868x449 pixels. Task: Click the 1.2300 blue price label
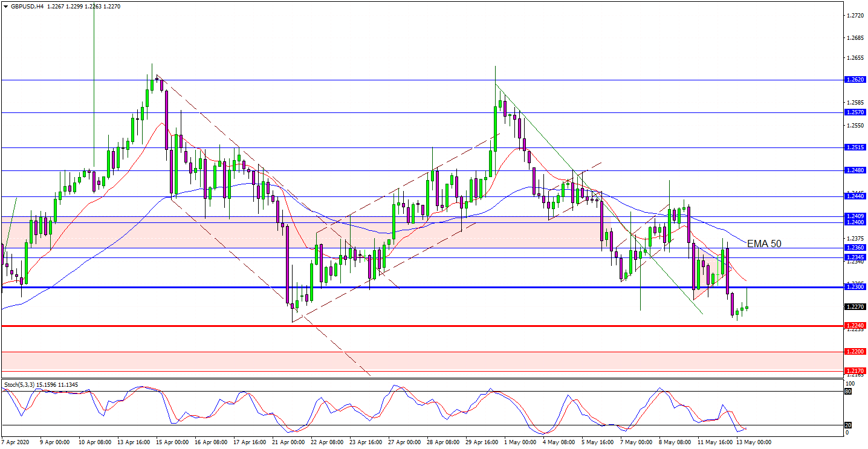tap(854, 287)
